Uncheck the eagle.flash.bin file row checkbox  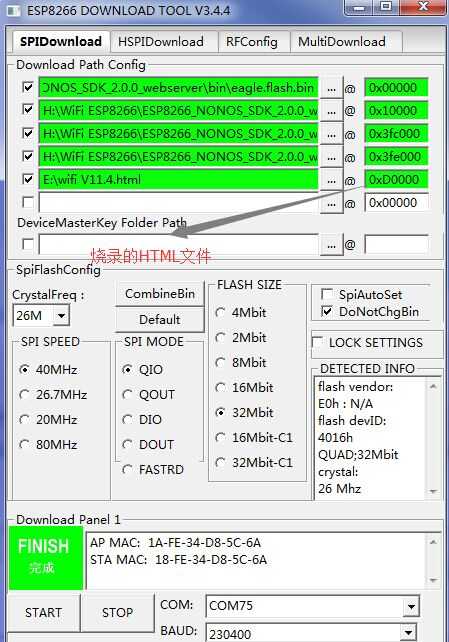[x=28, y=87]
